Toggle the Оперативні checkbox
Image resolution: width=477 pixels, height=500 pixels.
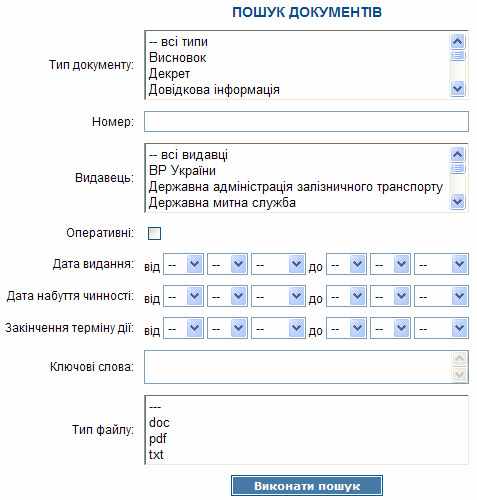click(x=154, y=233)
